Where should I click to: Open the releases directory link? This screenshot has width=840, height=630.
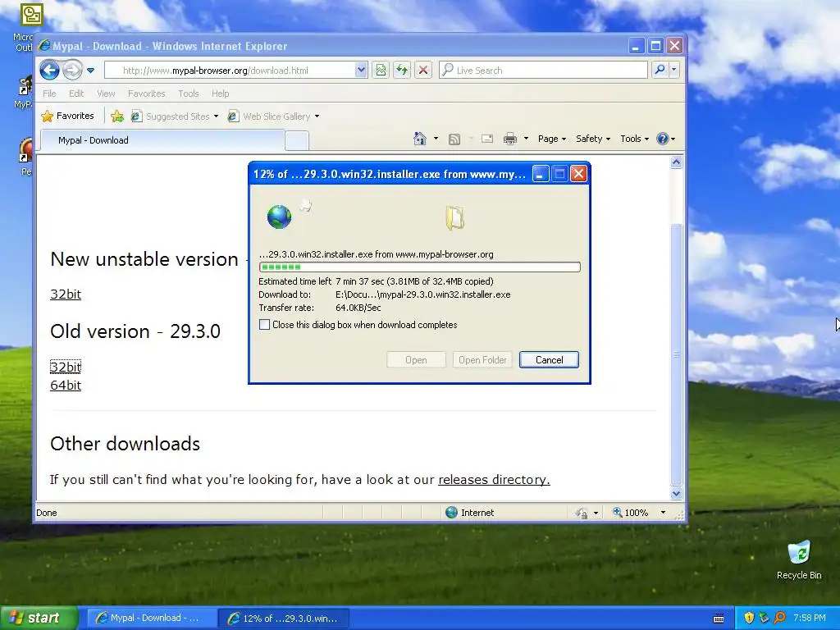494,479
